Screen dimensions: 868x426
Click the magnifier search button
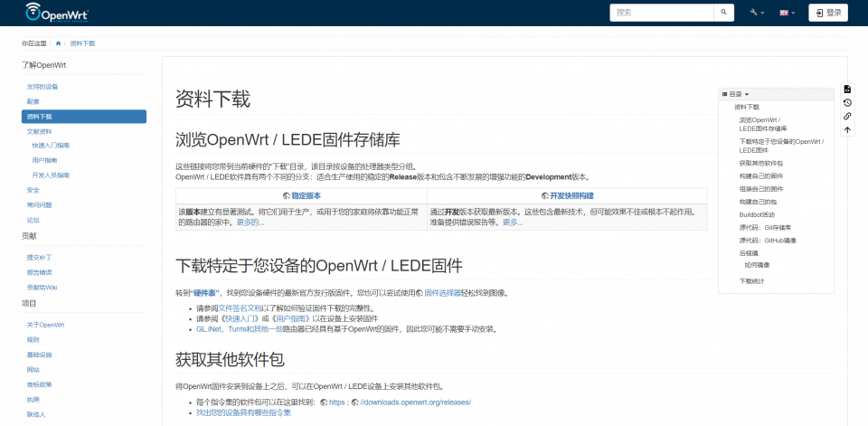(724, 13)
